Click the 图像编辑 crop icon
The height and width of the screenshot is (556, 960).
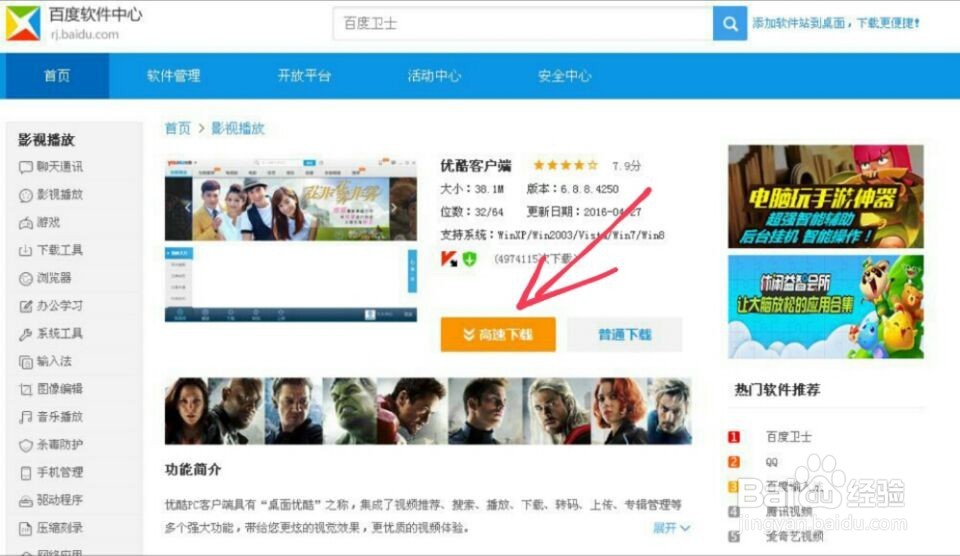pos(26,389)
